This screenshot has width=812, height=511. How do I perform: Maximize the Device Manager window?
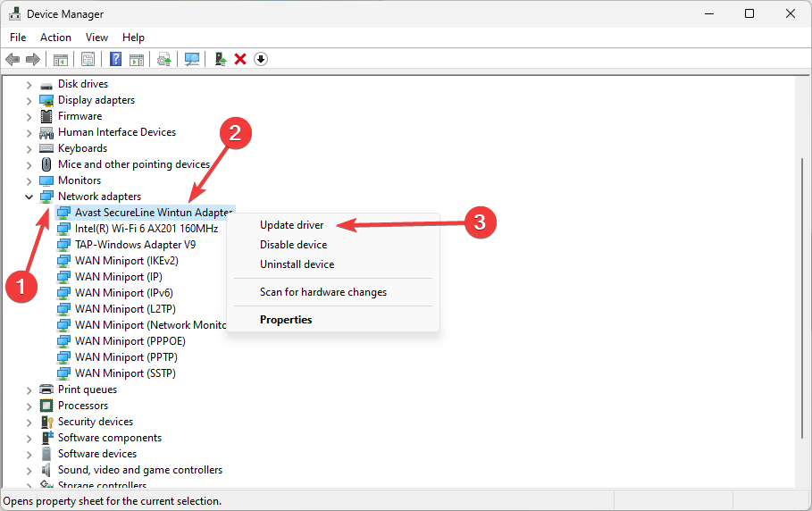click(749, 13)
